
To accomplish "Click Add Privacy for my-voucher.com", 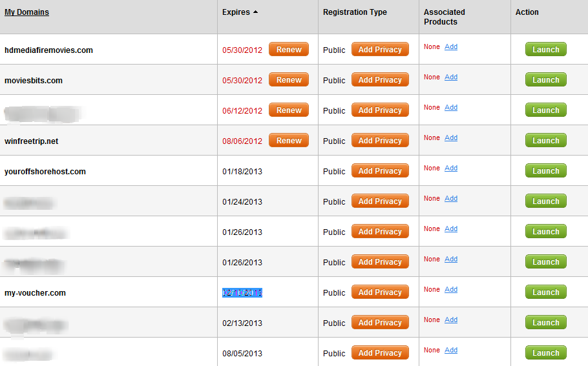I will [x=380, y=292].
